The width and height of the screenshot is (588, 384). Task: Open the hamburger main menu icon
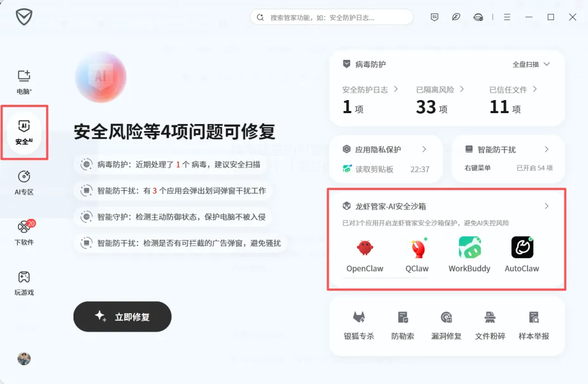click(507, 17)
